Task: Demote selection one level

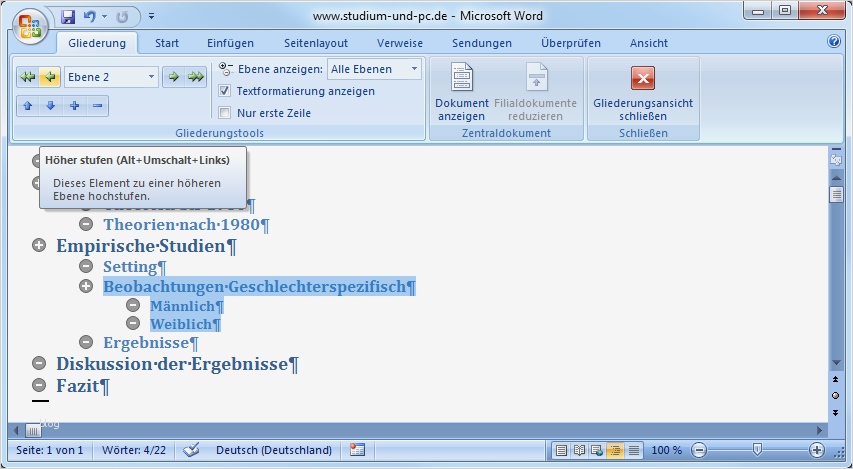Action: [174, 77]
